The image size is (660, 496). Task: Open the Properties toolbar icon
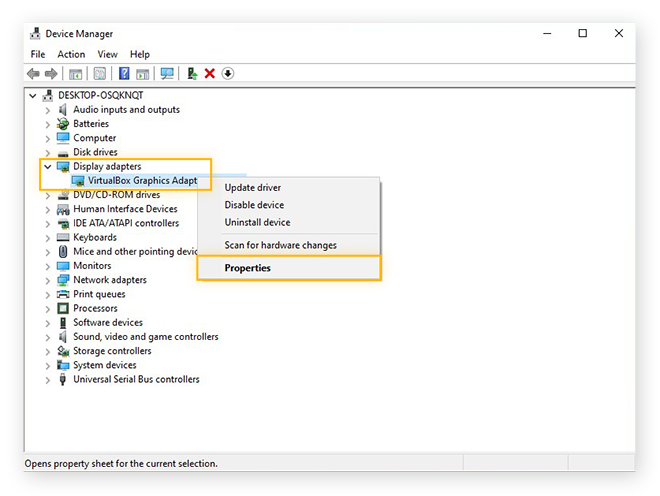pos(100,74)
